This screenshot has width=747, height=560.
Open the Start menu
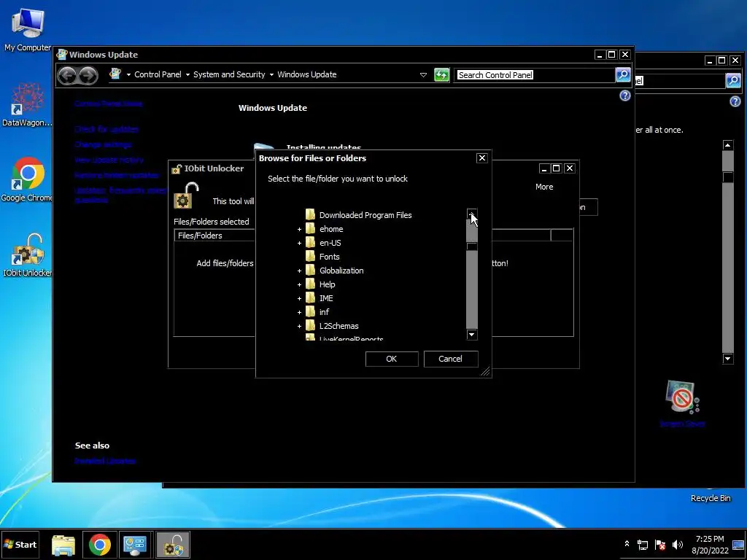[x=20, y=545]
